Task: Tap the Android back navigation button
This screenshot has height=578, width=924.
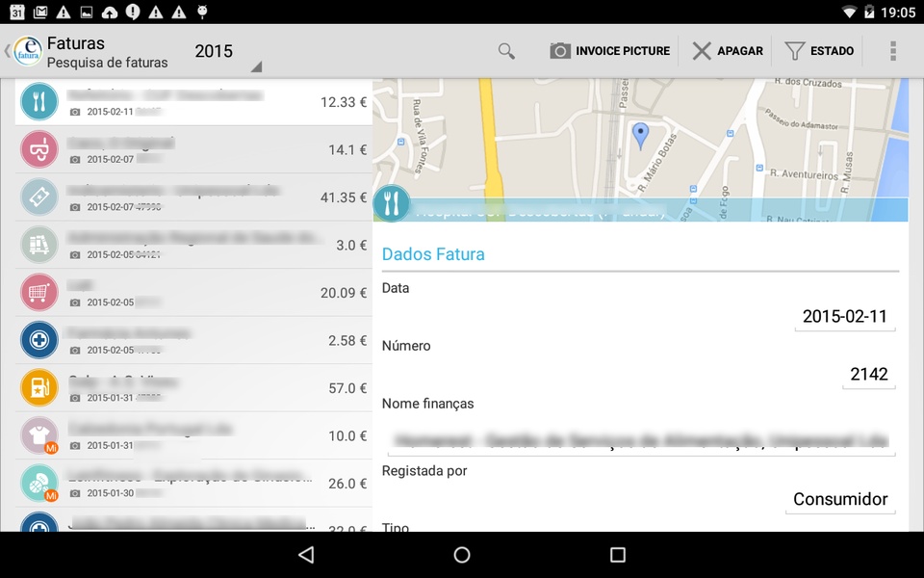Action: pyautogui.click(x=306, y=555)
